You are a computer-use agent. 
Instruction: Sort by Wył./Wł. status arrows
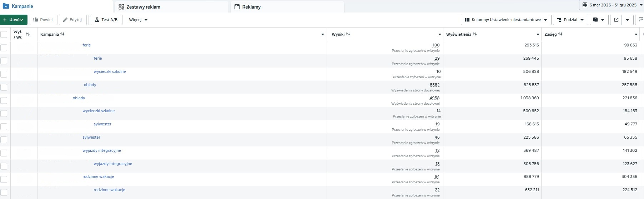click(x=28, y=34)
